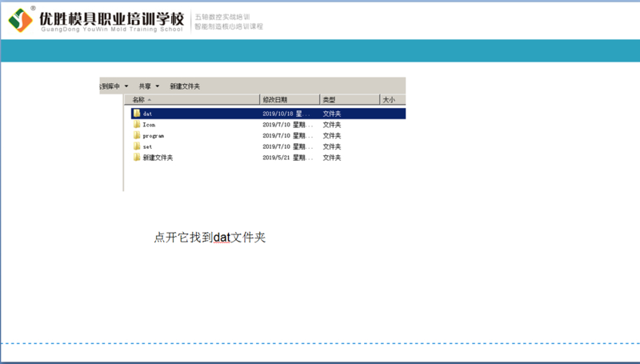Click the 新建文件夹 folder icon in list
This screenshot has width=640, height=364.
click(137, 158)
